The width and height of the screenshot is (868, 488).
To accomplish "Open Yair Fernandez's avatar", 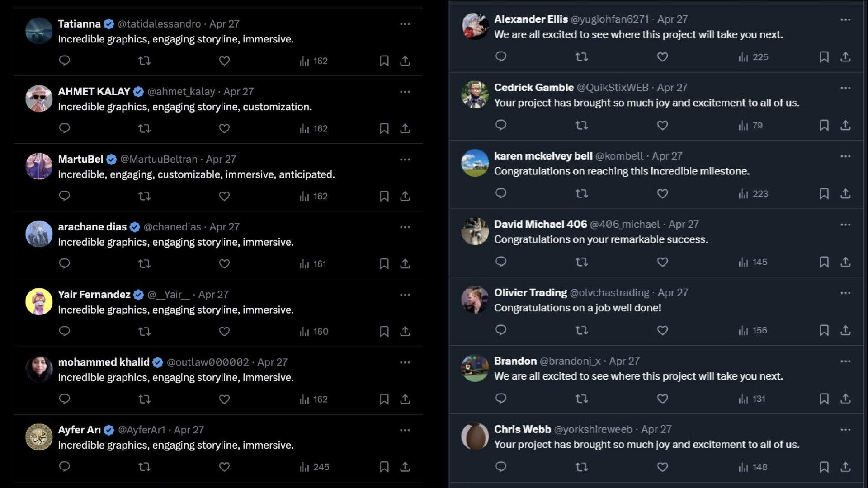I will [39, 302].
